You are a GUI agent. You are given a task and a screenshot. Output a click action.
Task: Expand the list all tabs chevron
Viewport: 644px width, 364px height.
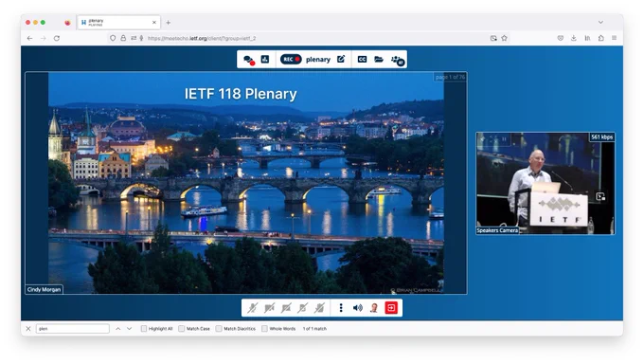(600, 22)
